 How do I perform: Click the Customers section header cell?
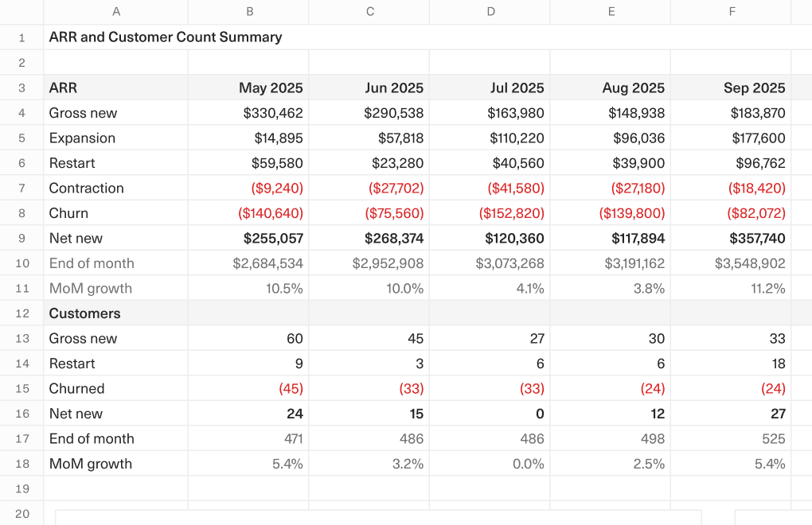[x=116, y=313]
